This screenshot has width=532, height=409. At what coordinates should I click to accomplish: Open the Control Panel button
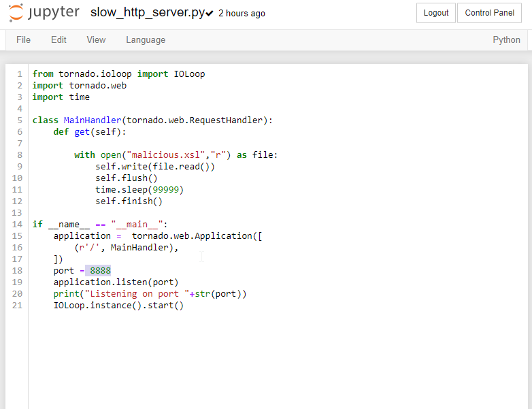tap(489, 13)
